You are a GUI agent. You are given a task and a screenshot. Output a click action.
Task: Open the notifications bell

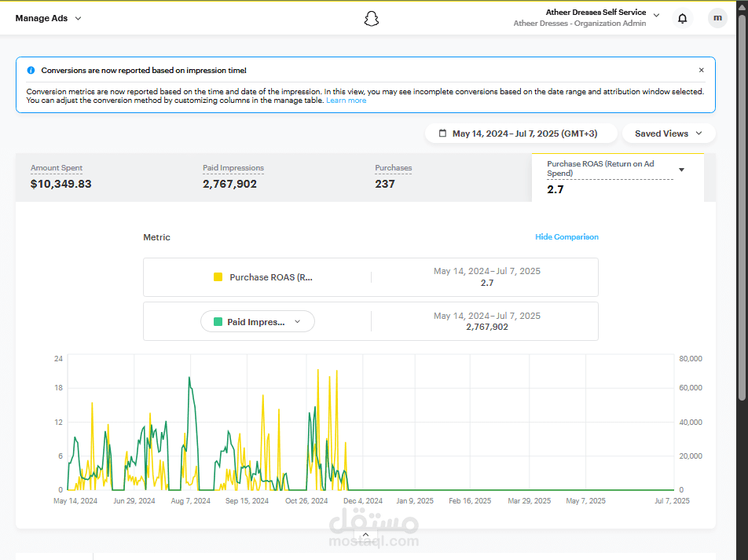click(682, 18)
